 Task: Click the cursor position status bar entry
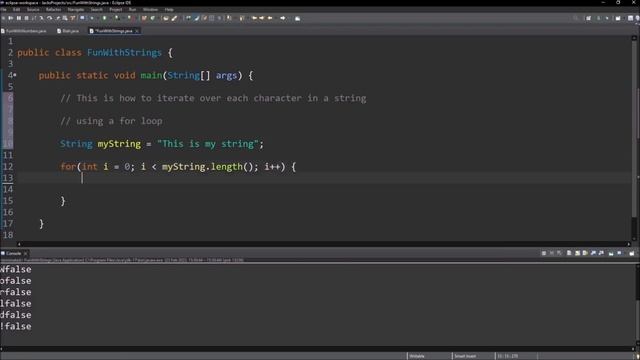pyautogui.click(x=507, y=356)
